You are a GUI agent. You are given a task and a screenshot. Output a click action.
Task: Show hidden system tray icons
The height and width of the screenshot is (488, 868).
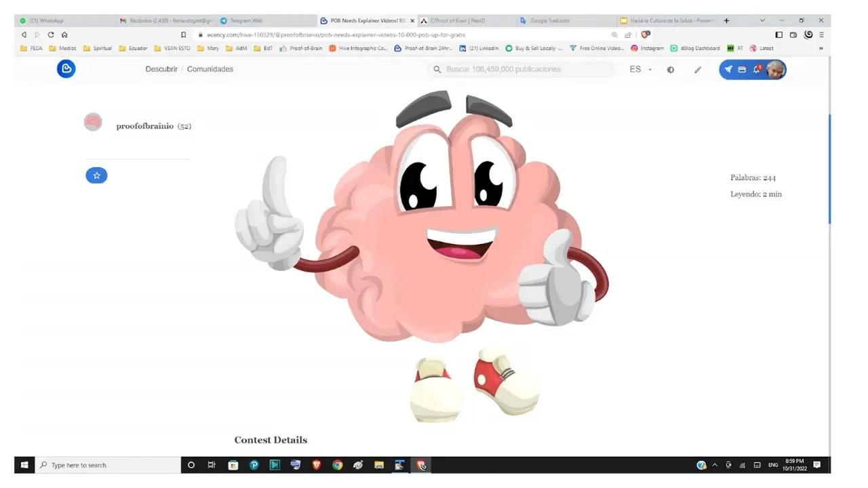point(715,465)
